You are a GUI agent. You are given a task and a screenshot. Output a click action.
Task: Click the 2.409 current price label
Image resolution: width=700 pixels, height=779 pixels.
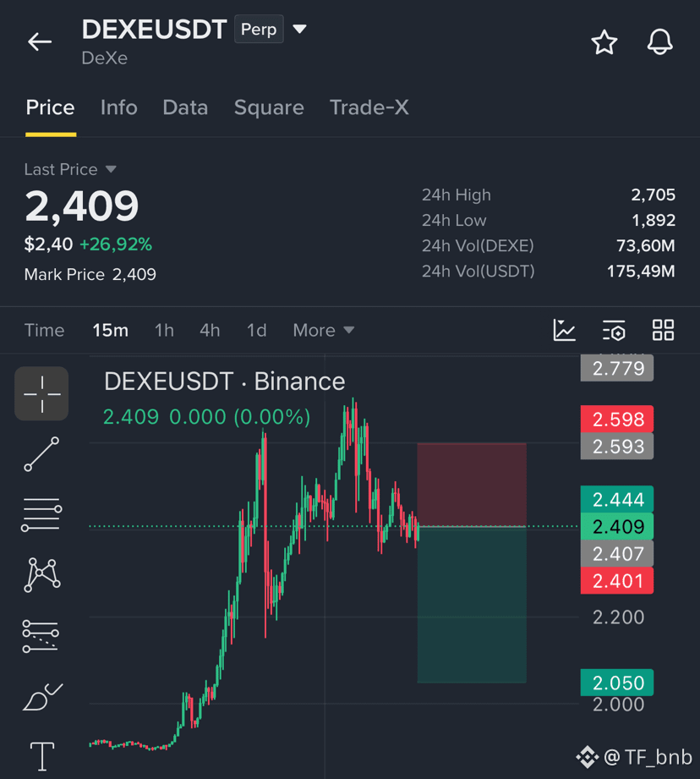pyautogui.click(x=617, y=526)
